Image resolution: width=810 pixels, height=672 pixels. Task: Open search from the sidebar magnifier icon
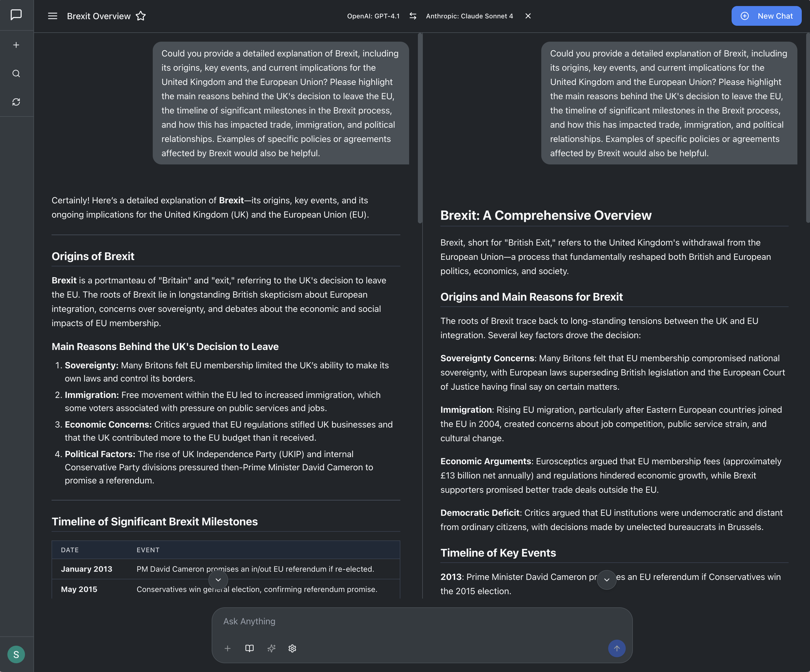pos(16,74)
